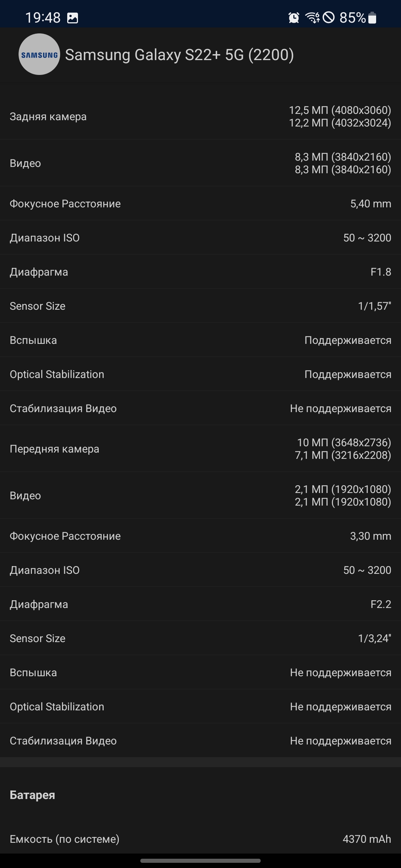Tap the Samsung logo icon
The height and width of the screenshot is (868, 401).
point(39,55)
